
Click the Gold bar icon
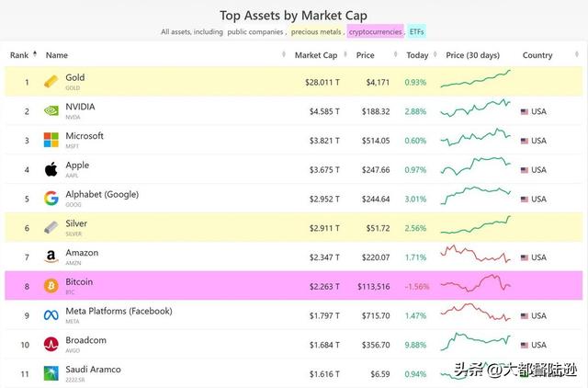(x=51, y=83)
